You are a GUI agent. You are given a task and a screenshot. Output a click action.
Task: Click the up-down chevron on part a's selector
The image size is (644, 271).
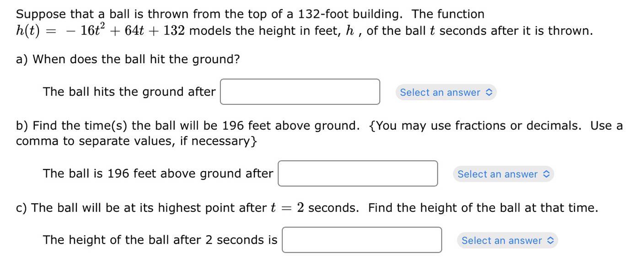(x=488, y=92)
